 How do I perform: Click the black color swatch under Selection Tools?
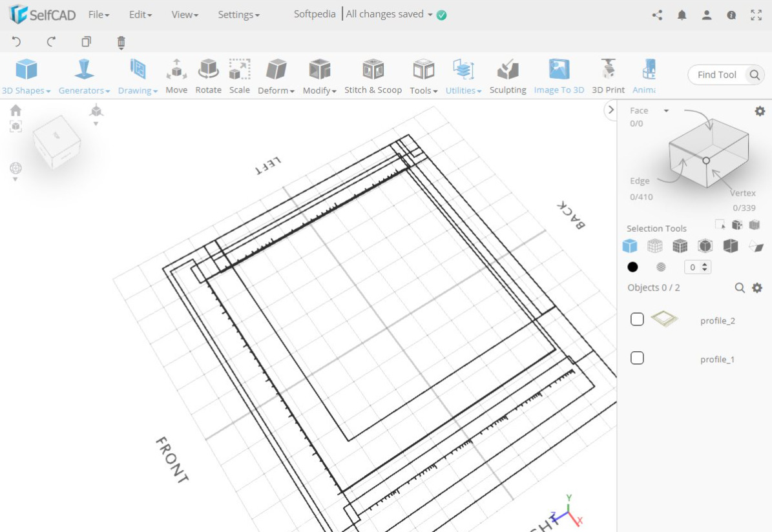tap(633, 267)
